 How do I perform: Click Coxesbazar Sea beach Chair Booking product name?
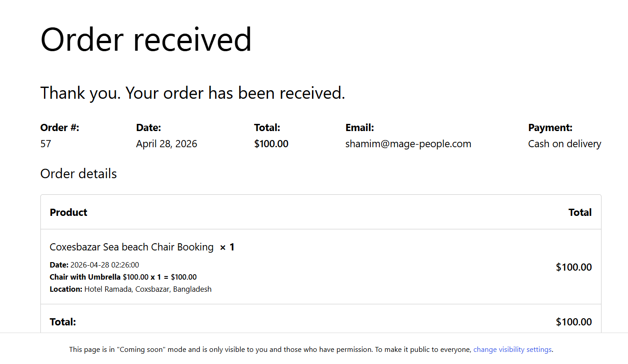[132, 247]
